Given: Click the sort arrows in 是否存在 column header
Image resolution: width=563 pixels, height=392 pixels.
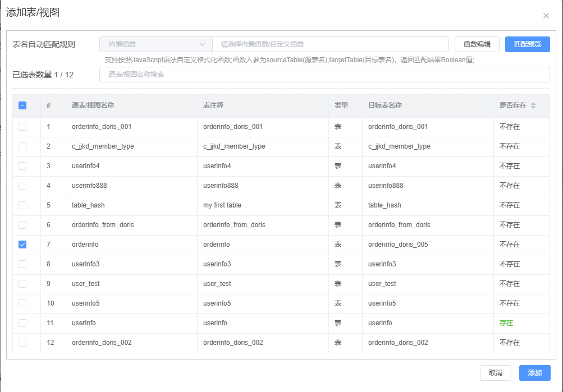Looking at the screenshot, I should point(533,105).
